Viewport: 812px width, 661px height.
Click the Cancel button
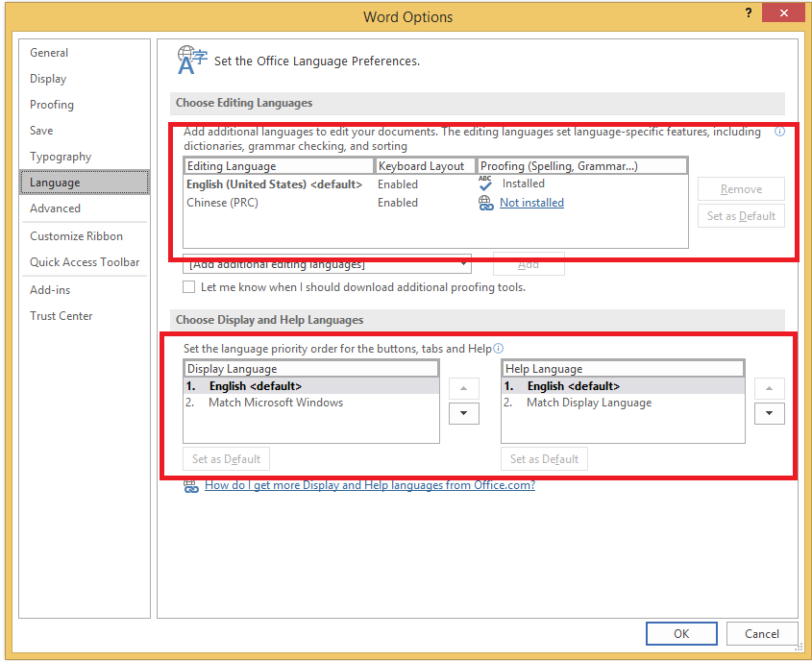click(762, 633)
